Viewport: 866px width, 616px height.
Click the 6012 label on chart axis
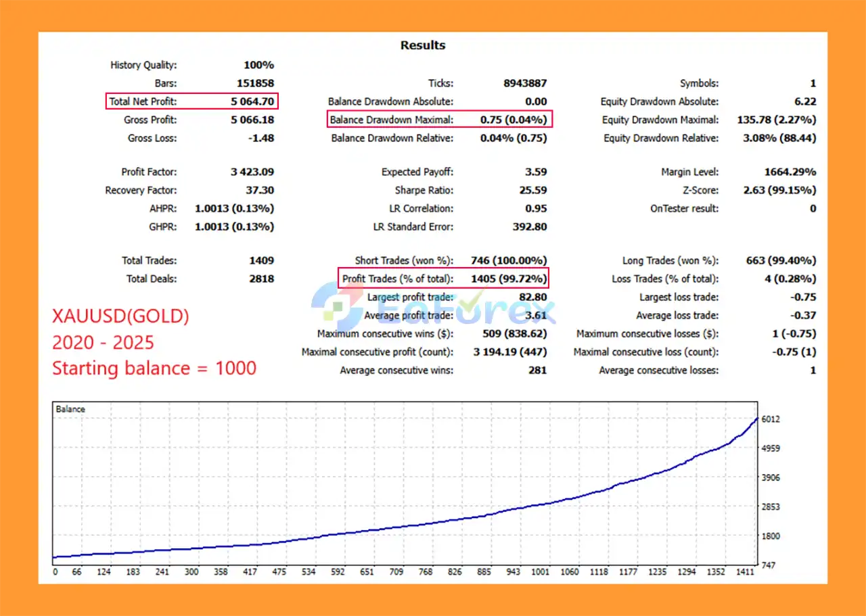771,419
